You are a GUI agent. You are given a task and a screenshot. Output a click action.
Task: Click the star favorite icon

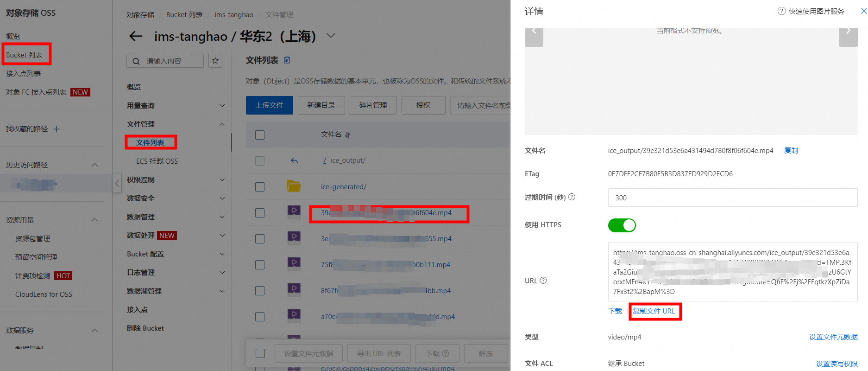point(215,61)
